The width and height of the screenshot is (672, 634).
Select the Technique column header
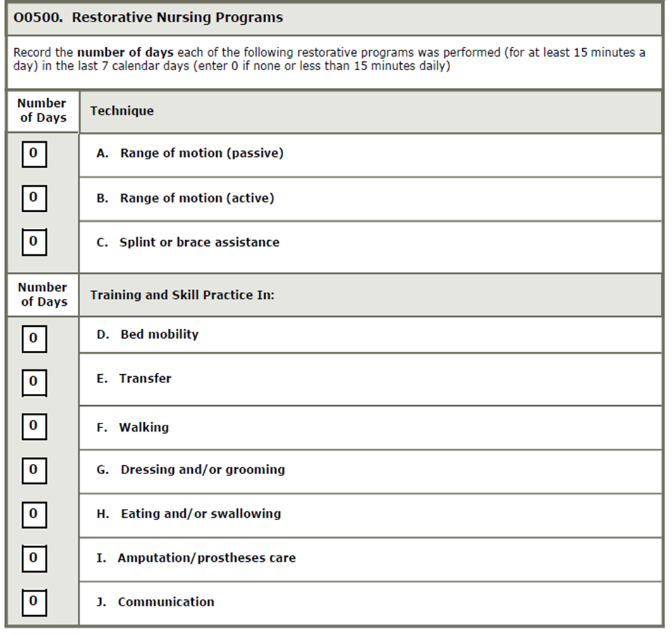[x=122, y=111]
